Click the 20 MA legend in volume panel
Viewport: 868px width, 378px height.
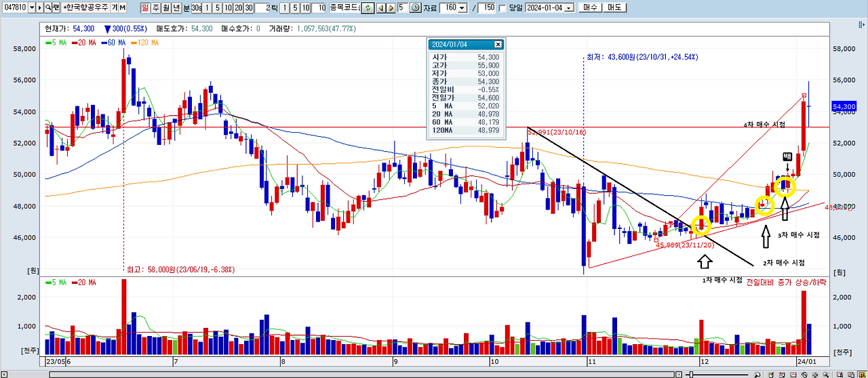coord(83,282)
